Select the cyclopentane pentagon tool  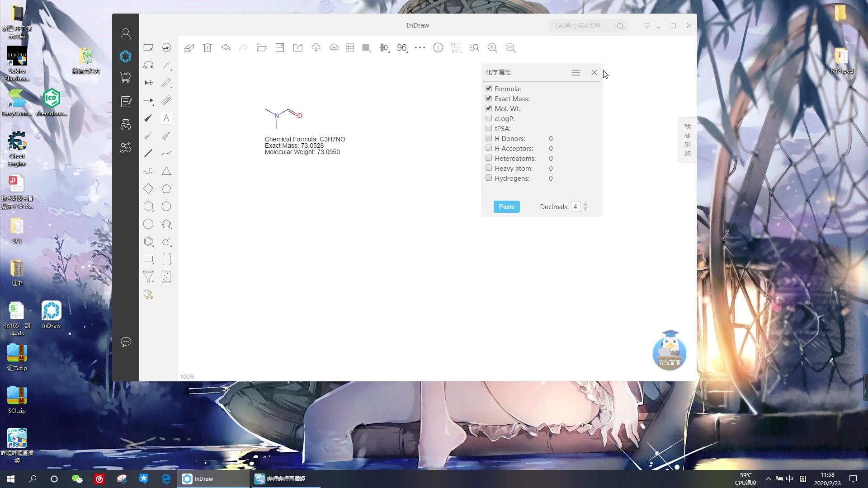click(166, 189)
